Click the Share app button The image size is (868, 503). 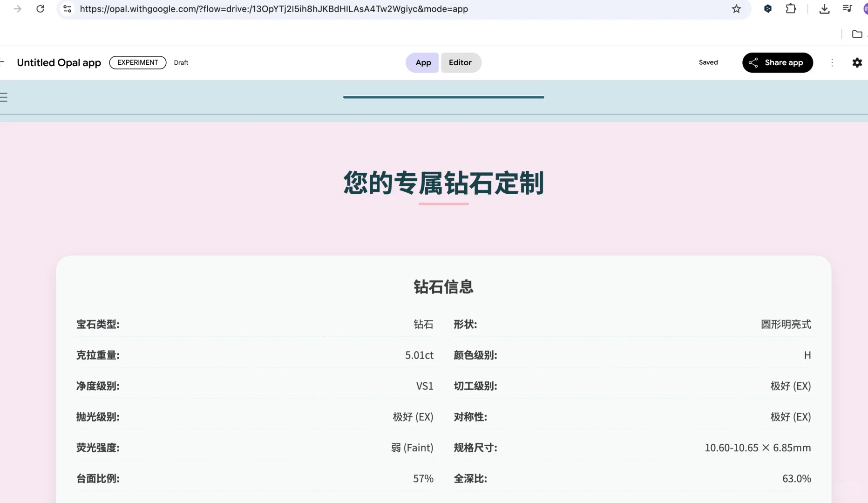click(777, 62)
